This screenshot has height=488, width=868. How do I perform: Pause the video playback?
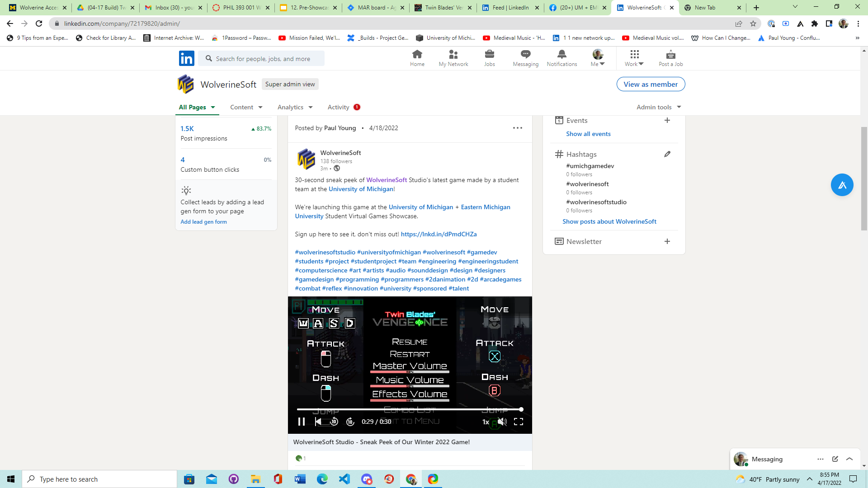point(301,422)
